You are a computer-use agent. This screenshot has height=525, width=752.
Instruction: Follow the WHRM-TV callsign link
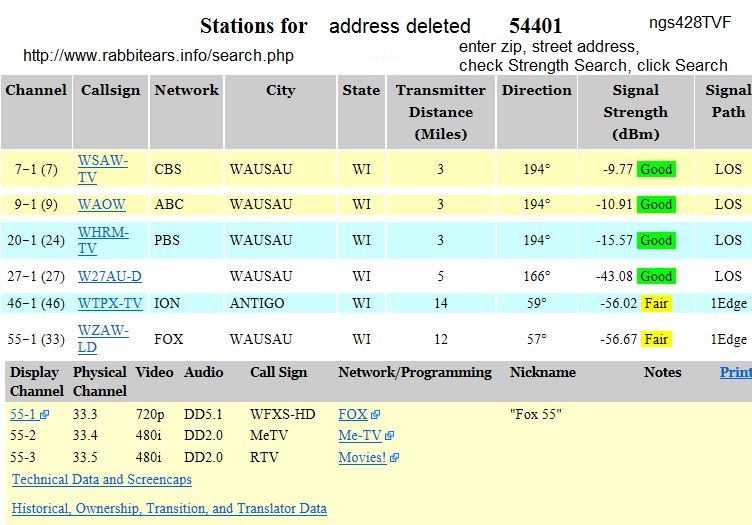tap(102, 240)
